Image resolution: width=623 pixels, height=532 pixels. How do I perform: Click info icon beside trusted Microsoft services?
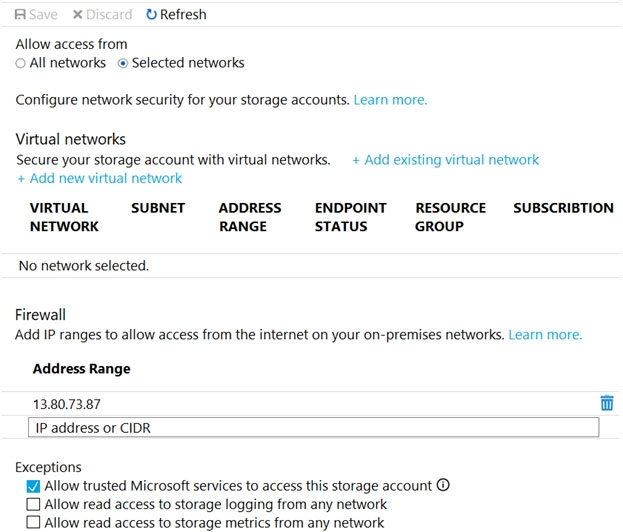tap(443, 485)
